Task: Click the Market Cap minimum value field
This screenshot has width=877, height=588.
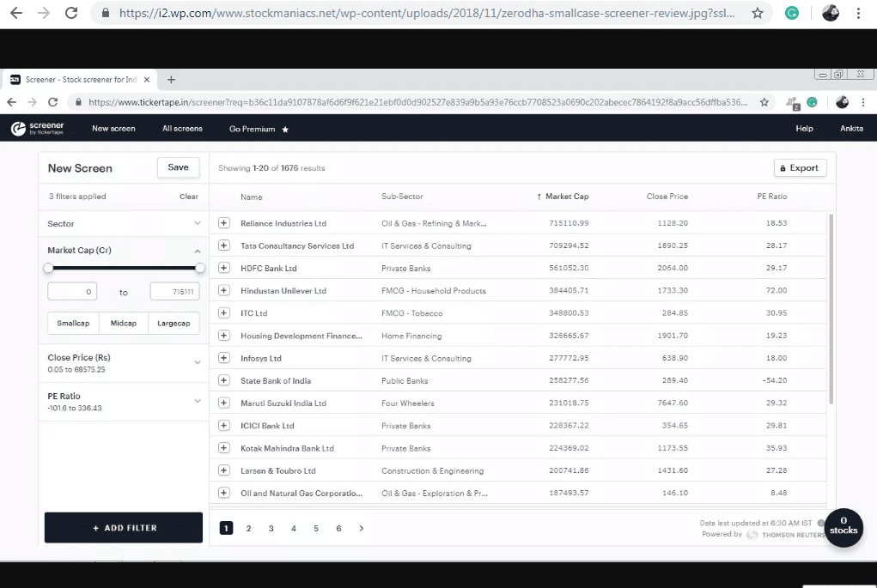Action: [72, 291]
